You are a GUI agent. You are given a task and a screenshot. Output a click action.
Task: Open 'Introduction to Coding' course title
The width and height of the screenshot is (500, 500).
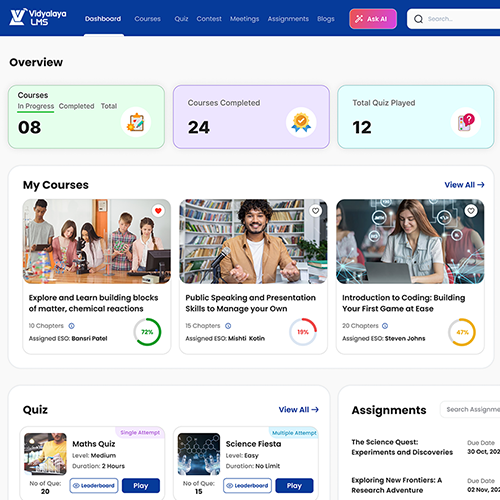tap(403, 303)
